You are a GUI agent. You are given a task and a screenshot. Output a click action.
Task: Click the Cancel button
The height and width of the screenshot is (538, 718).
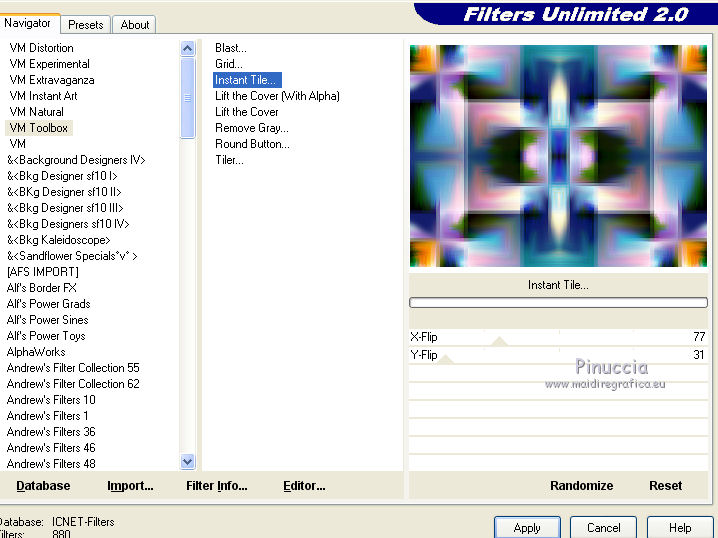point(603,528)
